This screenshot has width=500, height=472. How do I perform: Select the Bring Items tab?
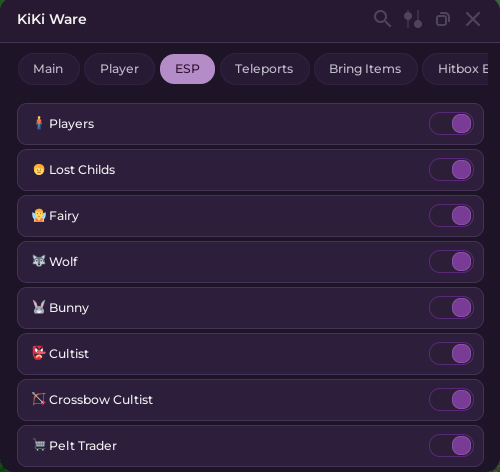point(365,69)
